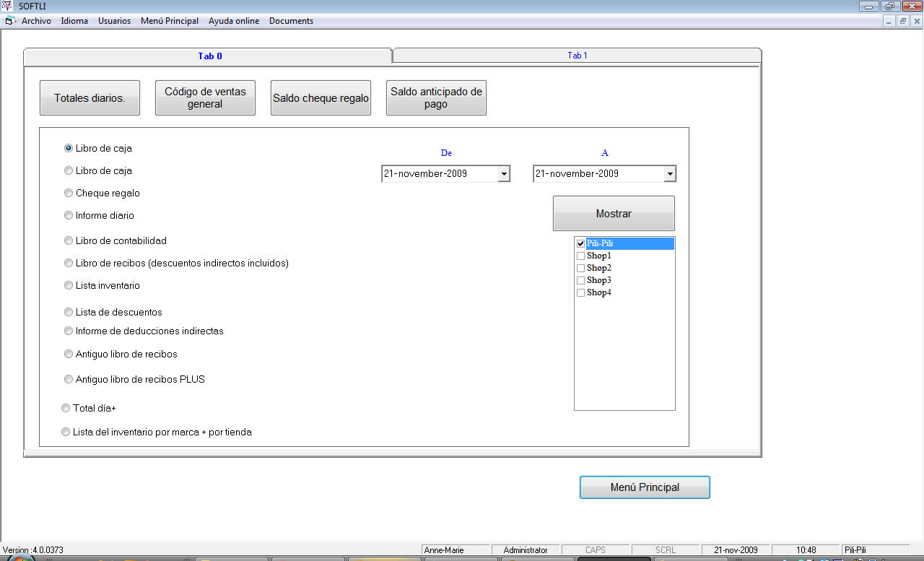Click the SCRL status bar indicator

pos(666,550)
